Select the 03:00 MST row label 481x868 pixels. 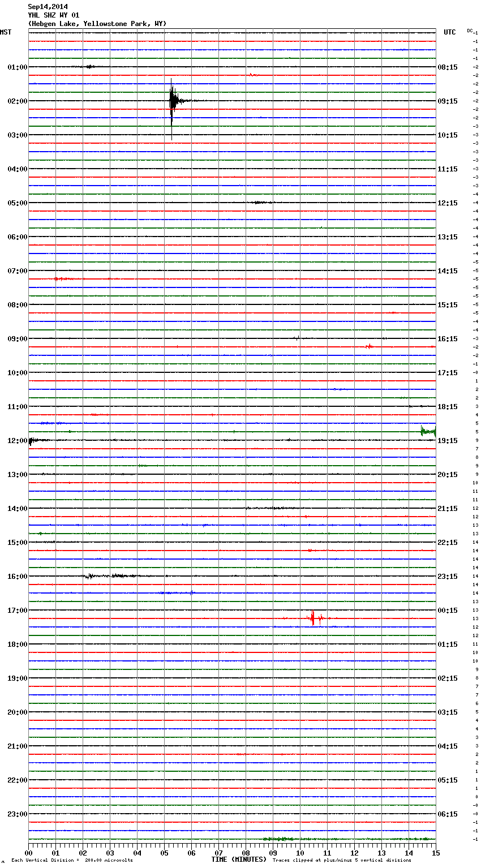[18, 135]
